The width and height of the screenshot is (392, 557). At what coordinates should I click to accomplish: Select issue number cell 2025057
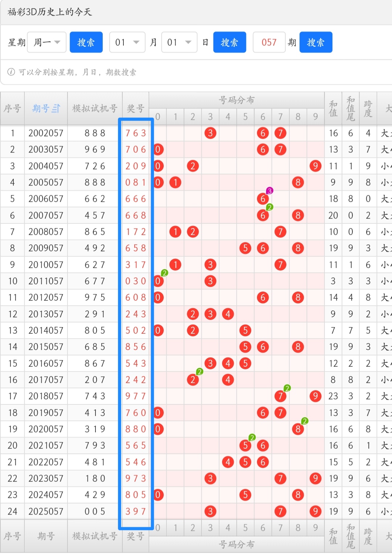click(46, 511)
